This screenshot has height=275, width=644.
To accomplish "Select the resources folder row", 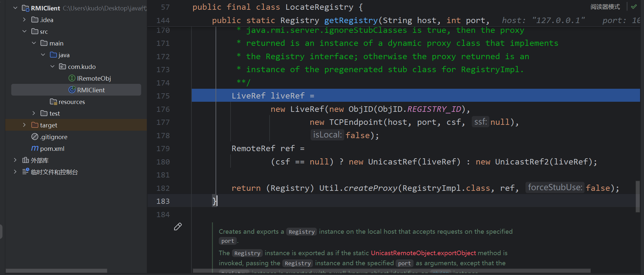I will (76, 102).
